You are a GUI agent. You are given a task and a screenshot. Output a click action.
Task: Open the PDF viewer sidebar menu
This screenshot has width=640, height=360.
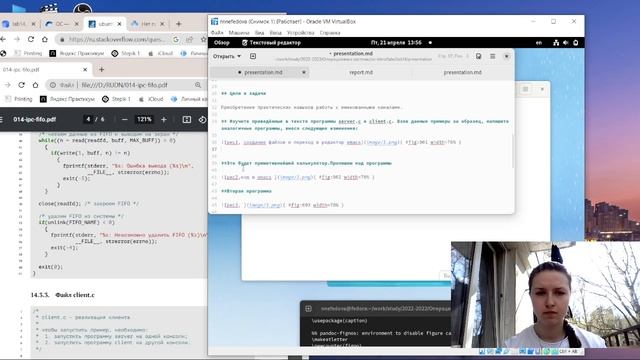[x=2, y=120]
